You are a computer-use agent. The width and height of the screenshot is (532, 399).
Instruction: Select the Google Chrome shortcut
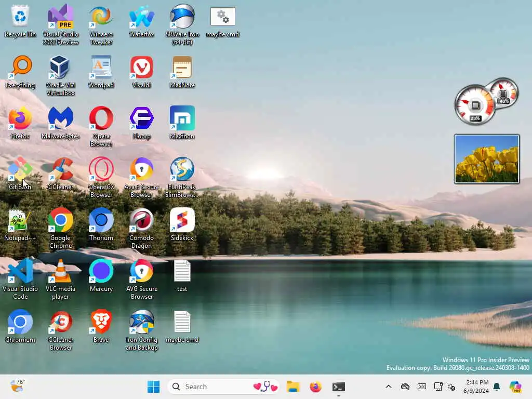click(60, 228)
